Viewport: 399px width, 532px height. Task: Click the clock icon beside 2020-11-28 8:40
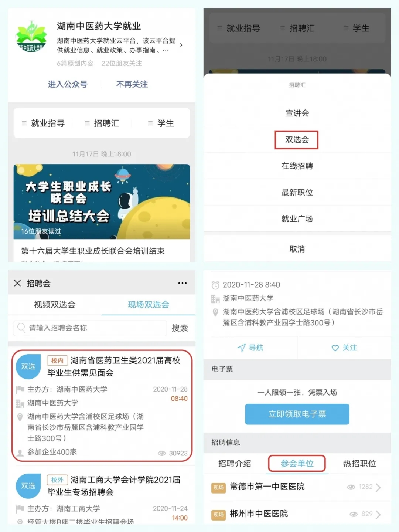click(215, 285)
